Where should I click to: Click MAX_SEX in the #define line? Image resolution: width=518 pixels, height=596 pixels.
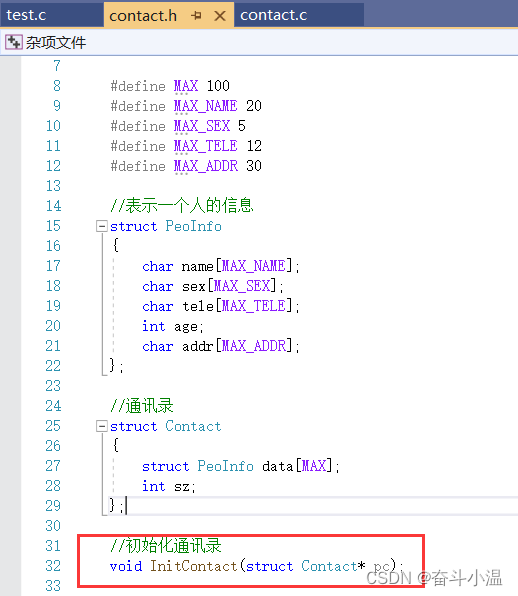click(202, 126)
